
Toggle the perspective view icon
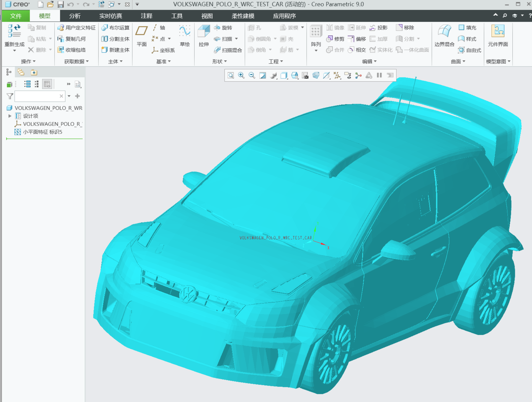pyautogui.click(x=316, y=75)
